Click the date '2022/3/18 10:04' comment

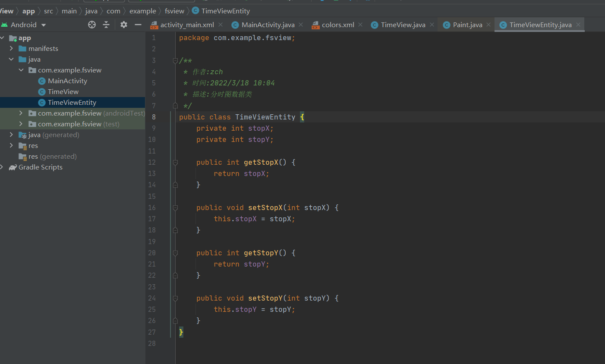(x=243, y=83)
